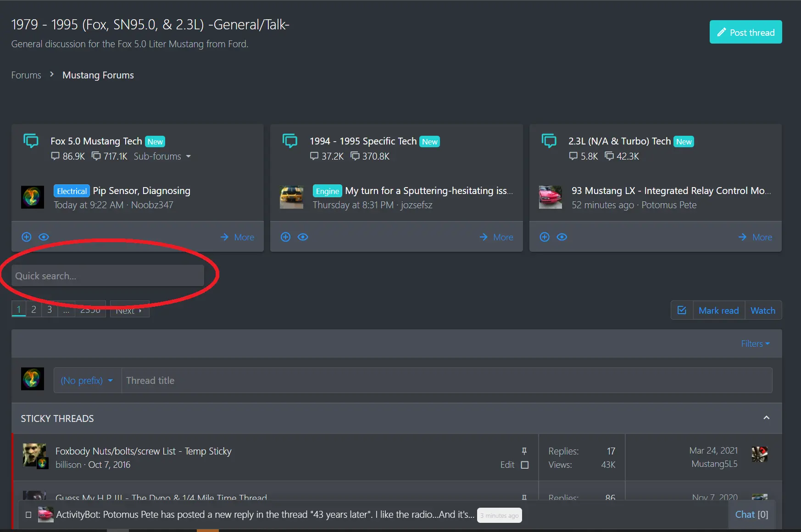The width and height of the screenshot is (801, 532).
Task: Open the Filters dropdown
Action: [x=755, y=344]
